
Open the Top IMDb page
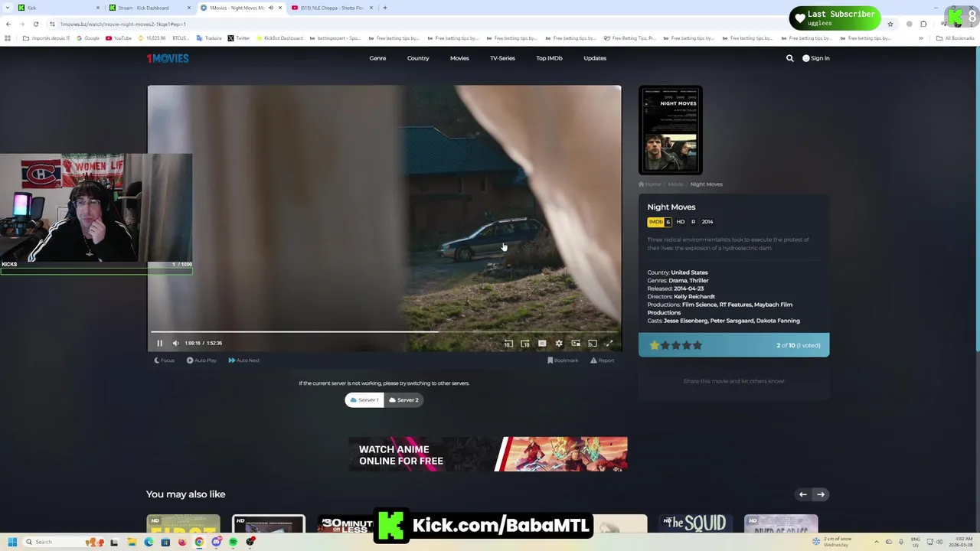tap(549, 58)
